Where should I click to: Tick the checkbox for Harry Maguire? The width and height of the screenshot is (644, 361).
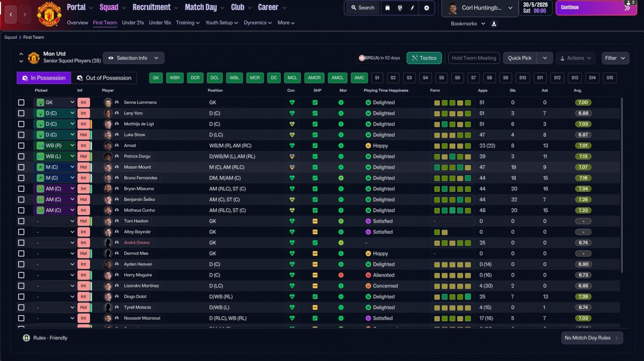21,275
